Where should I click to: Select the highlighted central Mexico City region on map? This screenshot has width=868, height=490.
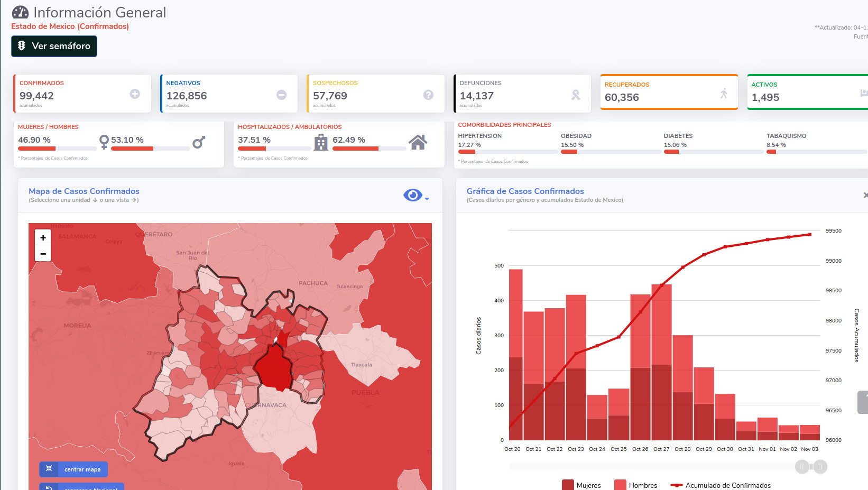[x=274, y=367]
